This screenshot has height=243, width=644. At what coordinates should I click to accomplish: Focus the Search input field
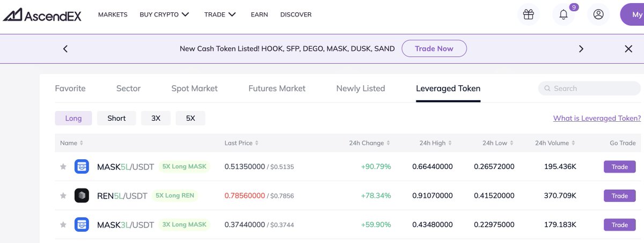pos(589,89)
